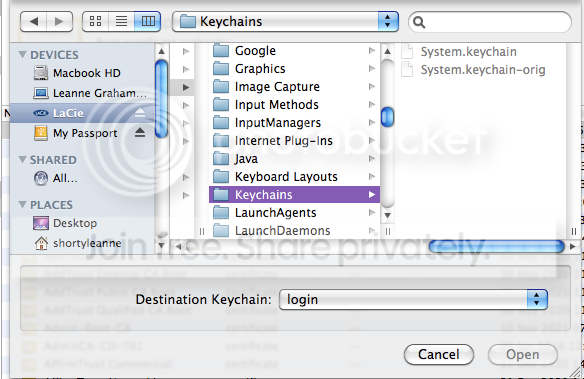Click the Open button
Image resolution: width=584 pixels, height=379 pixels.
(523, 354)
